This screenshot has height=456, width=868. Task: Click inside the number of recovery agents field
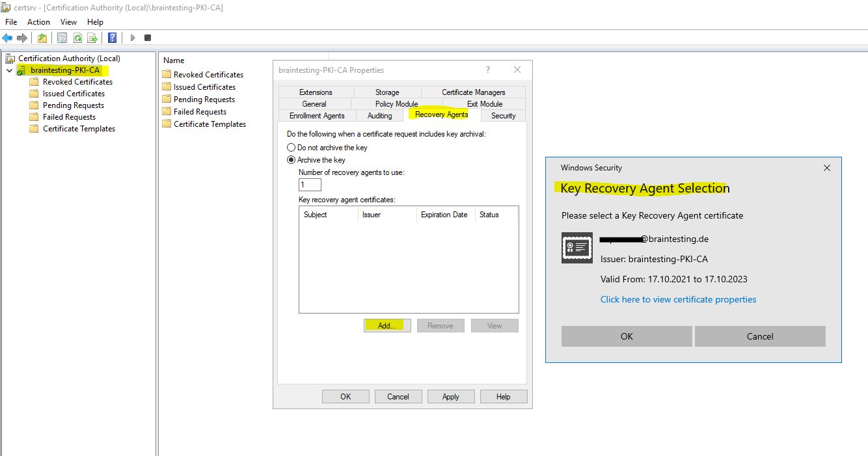[x=309, y=184]
